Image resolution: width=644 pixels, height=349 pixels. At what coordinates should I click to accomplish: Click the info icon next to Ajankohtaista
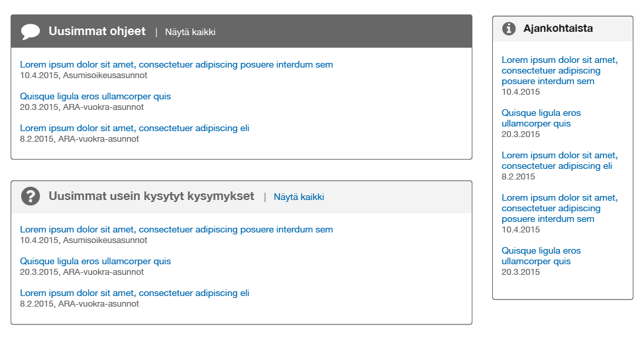(509, 28)
